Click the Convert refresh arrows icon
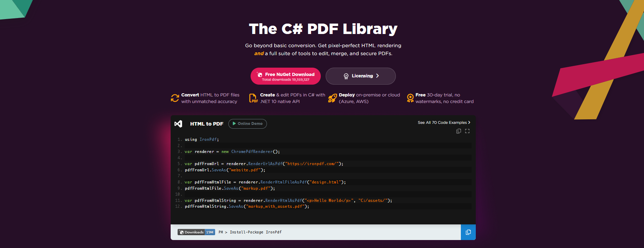Viewport: 644px width, 248px height. [175, 98]
